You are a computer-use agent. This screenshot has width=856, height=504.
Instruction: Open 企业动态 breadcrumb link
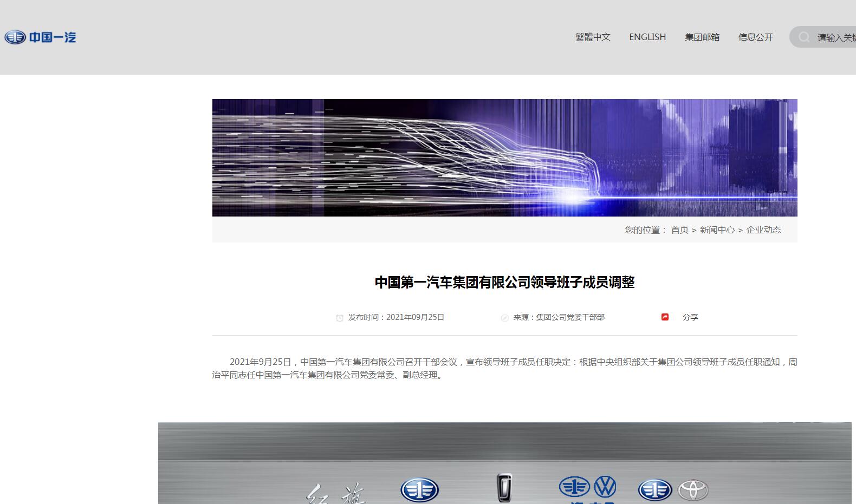point(764,230)
